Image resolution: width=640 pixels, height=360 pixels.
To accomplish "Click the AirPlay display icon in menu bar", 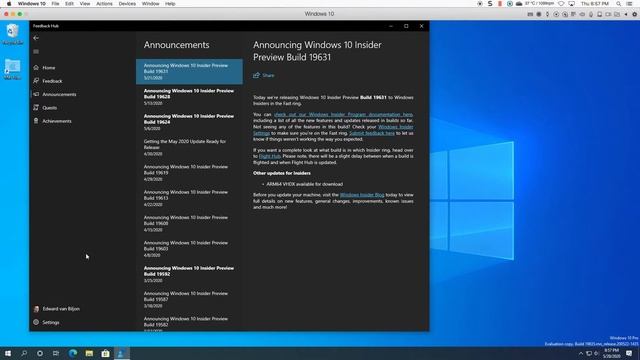I will point(571,4).
